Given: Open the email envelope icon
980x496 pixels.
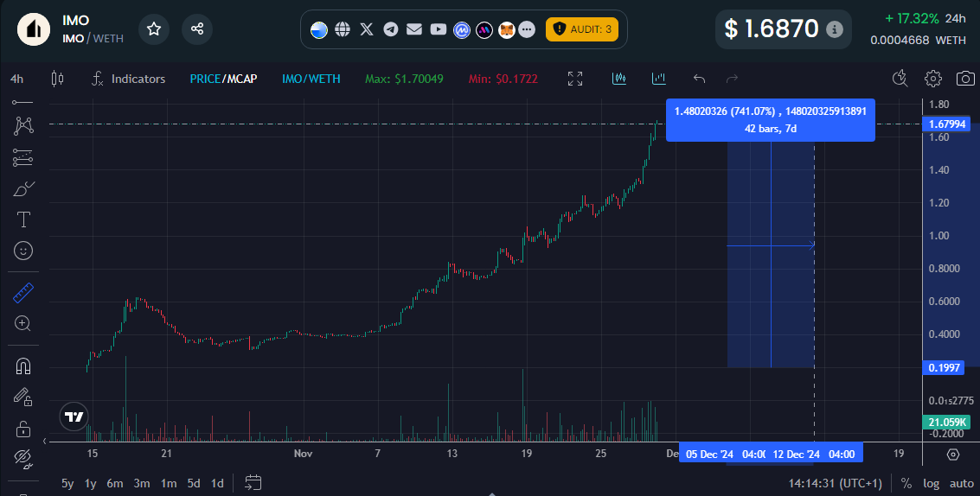Looking at the screenshot, I should click(413, 29).
